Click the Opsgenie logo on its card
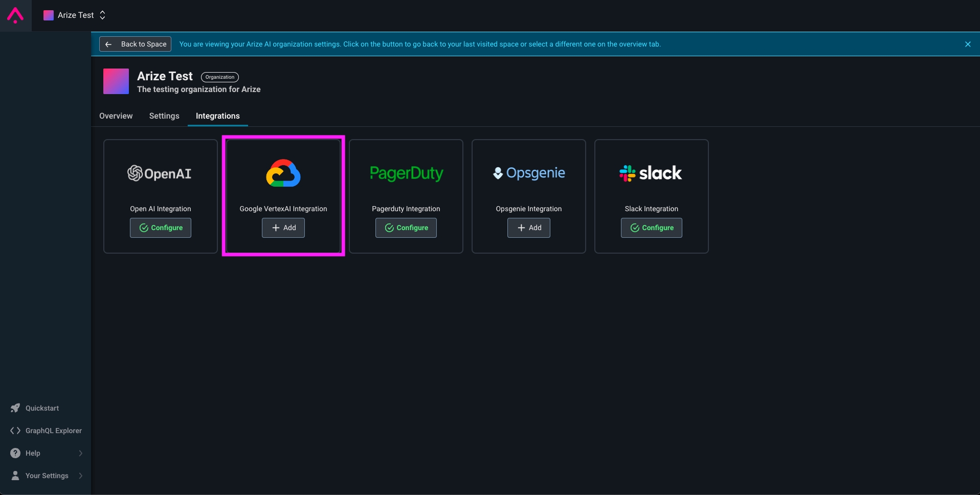The width and height of the screenshot is (980, 495). pyautogui.click(x=529, y=173)
